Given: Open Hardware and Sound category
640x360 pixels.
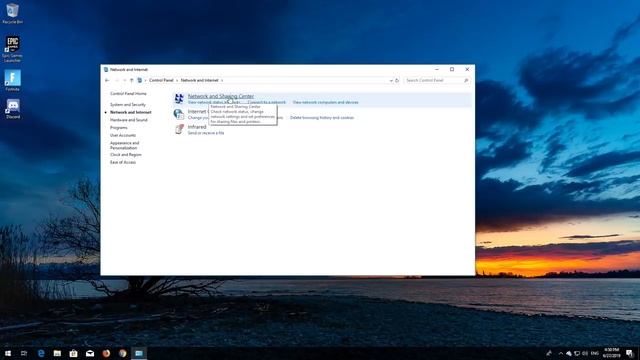Looking at the screenshot, I should click(129, 120).
